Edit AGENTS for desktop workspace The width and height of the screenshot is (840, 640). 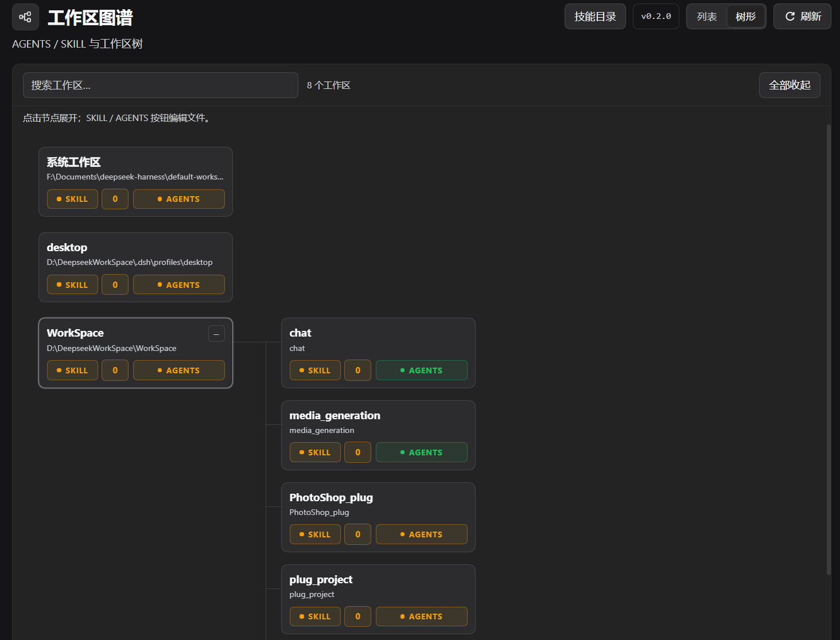click(179, 285)
